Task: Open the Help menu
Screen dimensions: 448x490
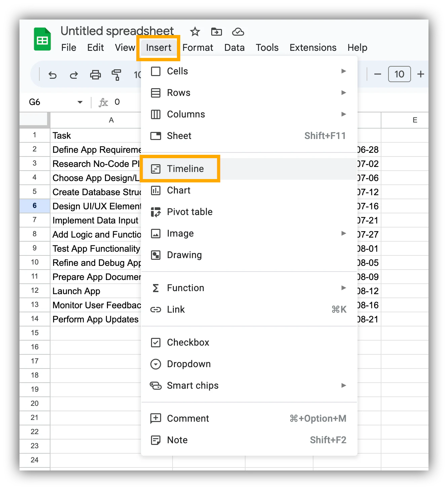Action: (x=357, y=48)
